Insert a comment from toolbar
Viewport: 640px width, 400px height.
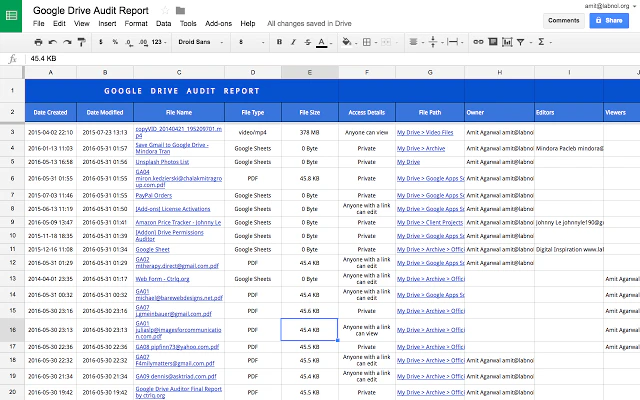click(x=493, y=42)
